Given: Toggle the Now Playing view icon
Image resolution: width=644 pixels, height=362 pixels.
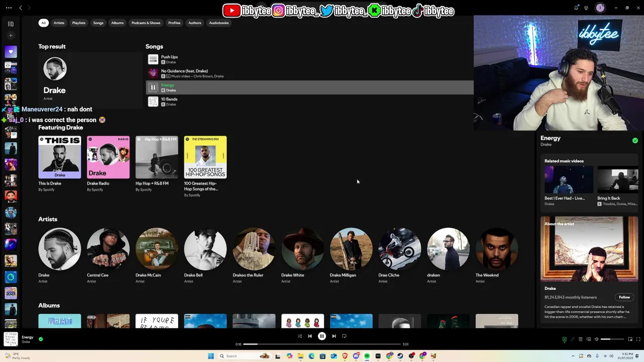Looking at the screenshot, I should pos(564,339).
